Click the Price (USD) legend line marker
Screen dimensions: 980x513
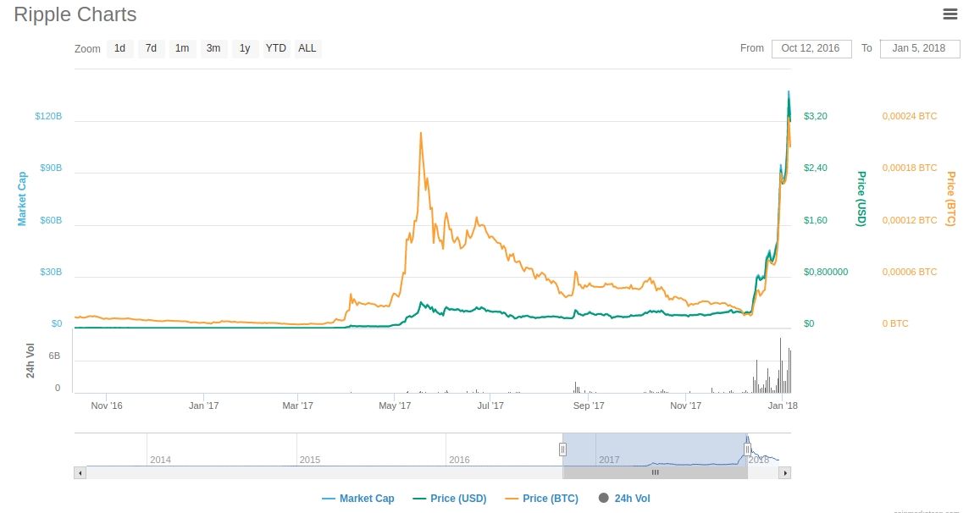tap(418, 498)
